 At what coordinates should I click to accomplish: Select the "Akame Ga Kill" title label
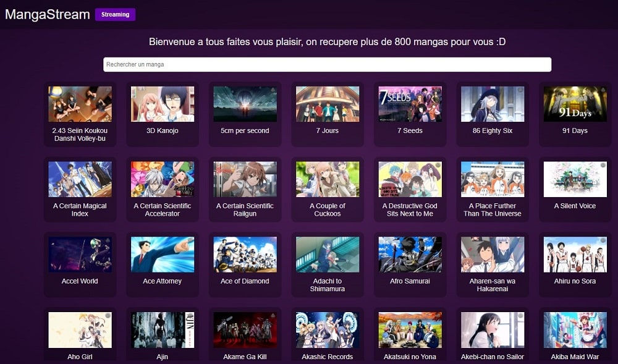click(245, 357)
